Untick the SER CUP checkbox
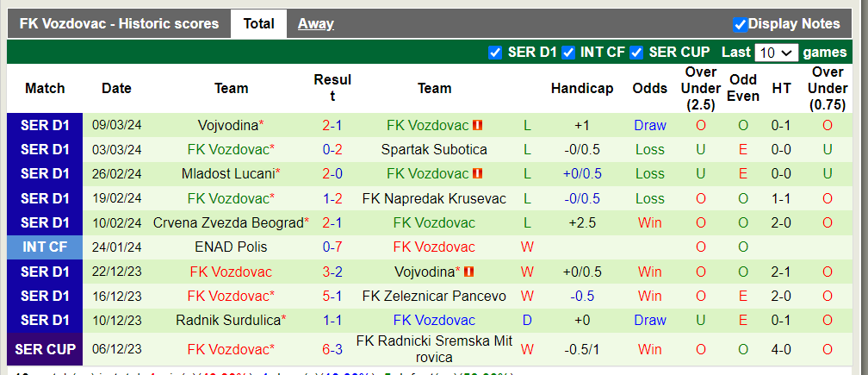This screenshot has height=375, width=868. pyautogui.click(x=636, y=53)
